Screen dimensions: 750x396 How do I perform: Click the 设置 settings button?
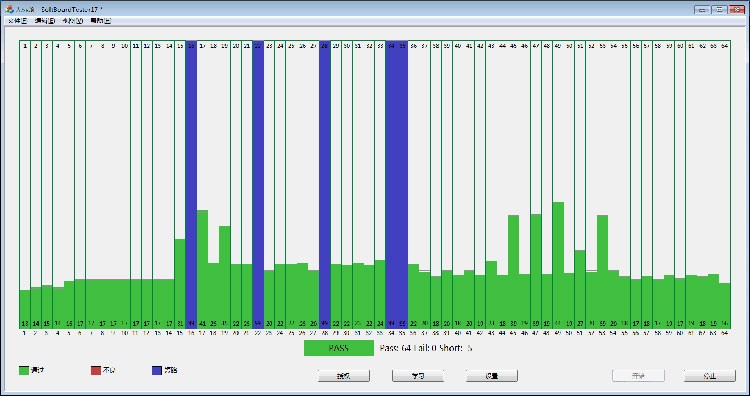coord(492,376)
